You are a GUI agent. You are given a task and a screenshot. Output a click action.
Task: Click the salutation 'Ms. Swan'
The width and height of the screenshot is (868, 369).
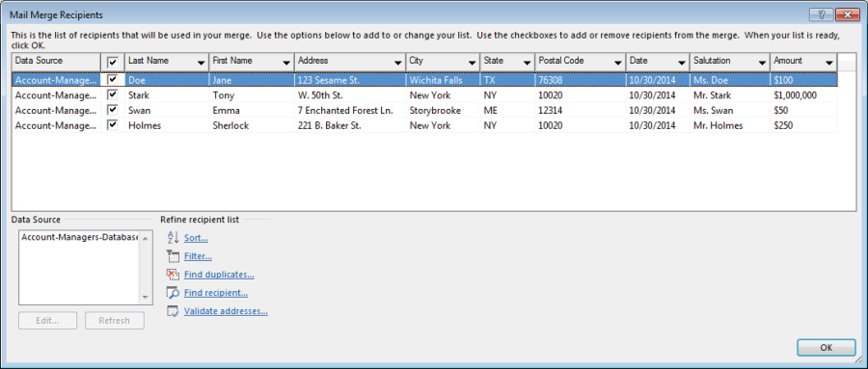[713, 111]
